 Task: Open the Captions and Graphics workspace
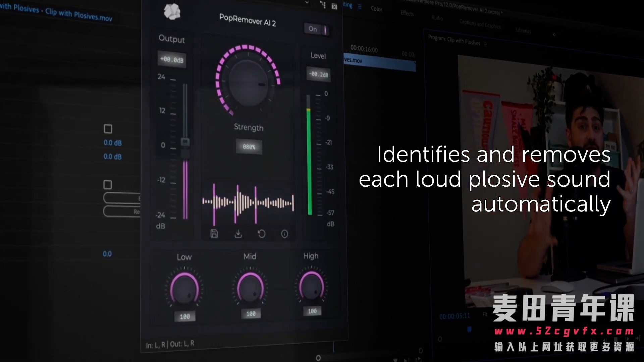tap(480, 24)
